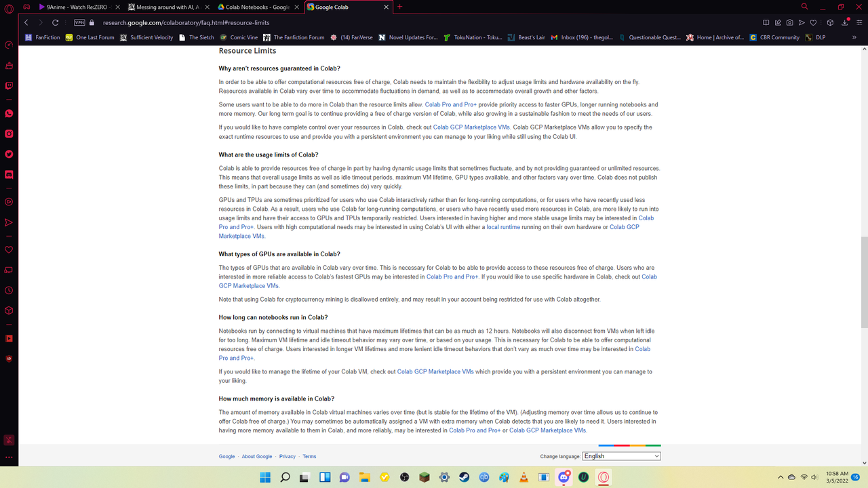Open FanFiction bookmark
The width and height of the screenshot is (868, 488).
tap(42, 37)
